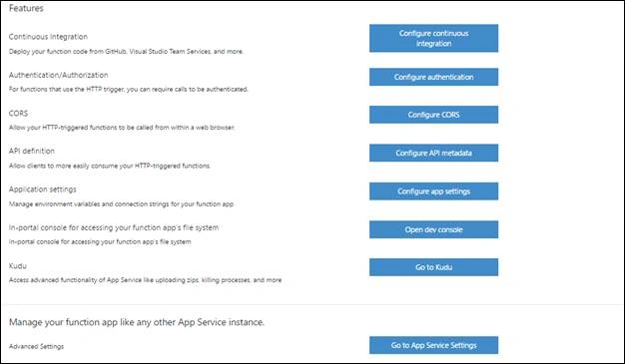625x364 pixels.
Task: Select the Authentication/Authorization heading text
Action: click(58, 75)
